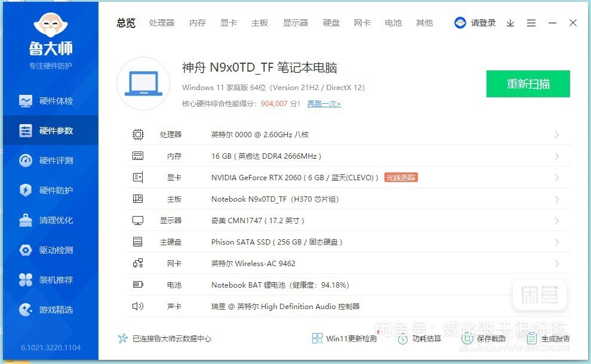
Task: Expand the 主硬盘 Phison SSD row arrow
Action: click(x=556, y=242)
